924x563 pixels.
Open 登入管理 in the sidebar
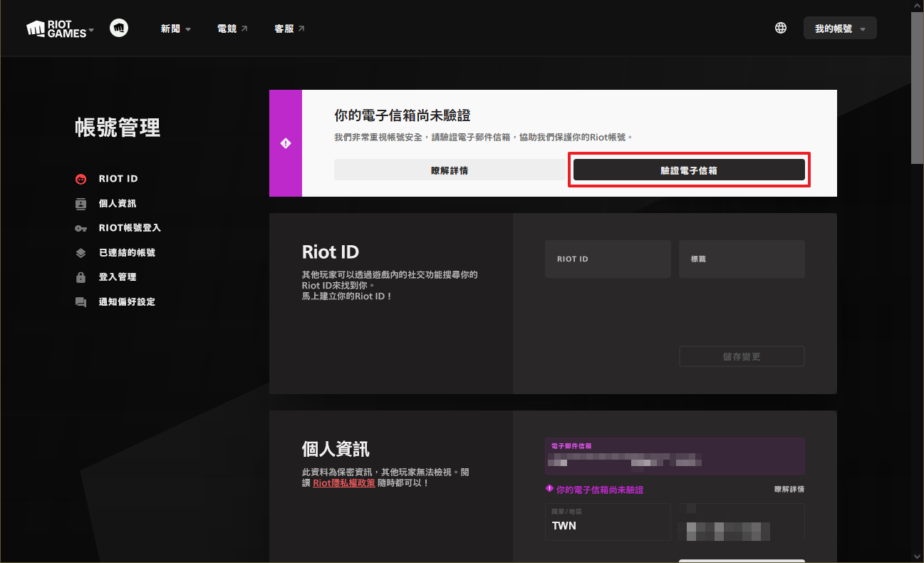(x=118, y=277)
